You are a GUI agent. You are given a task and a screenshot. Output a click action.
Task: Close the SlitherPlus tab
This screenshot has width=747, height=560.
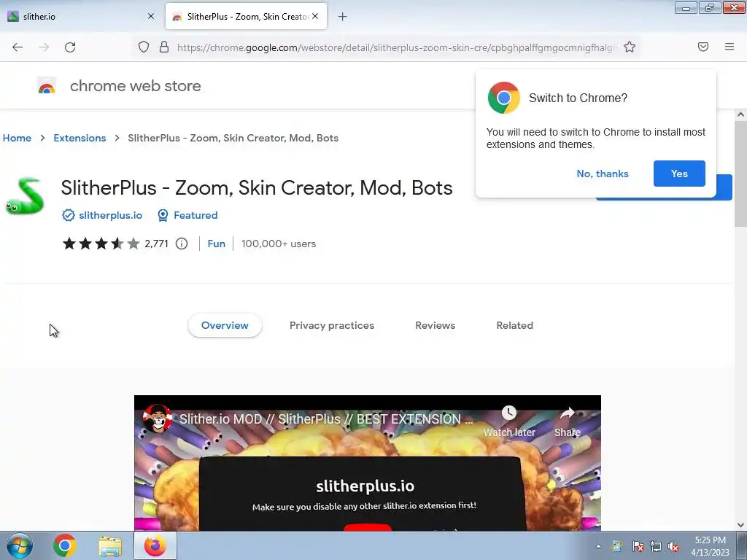[315, 16]
